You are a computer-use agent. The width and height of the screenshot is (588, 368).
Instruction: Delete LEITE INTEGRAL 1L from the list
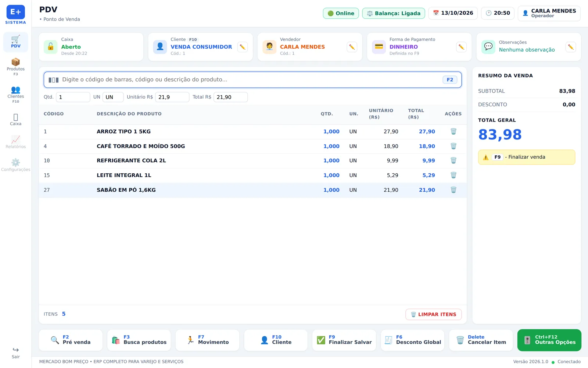point(453,175)
